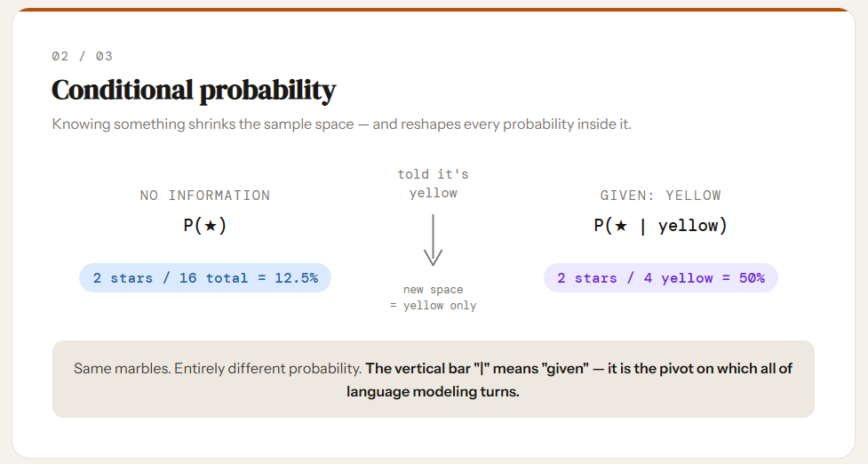Viewport: 868px width, 464px height.
Task: Click the star in P(★) formula
Action: [210, 226]
